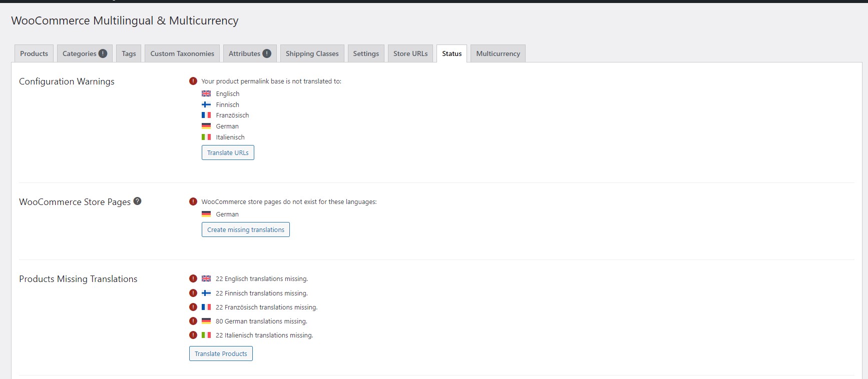Click French flag beside Französisch in permalink list
The height and width of the screenshot is (379, 868).
tap(206, 115)
